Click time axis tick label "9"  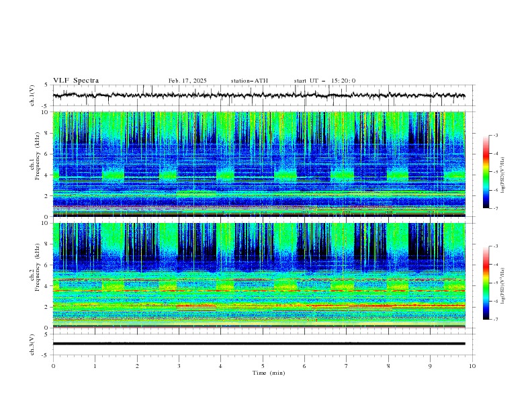(x=430, y=366)
